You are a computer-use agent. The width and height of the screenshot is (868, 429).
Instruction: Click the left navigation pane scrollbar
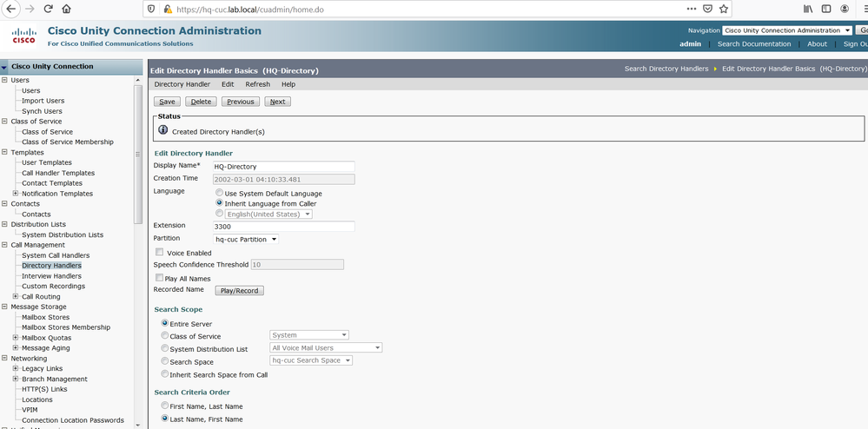click(x=138, y=155)
